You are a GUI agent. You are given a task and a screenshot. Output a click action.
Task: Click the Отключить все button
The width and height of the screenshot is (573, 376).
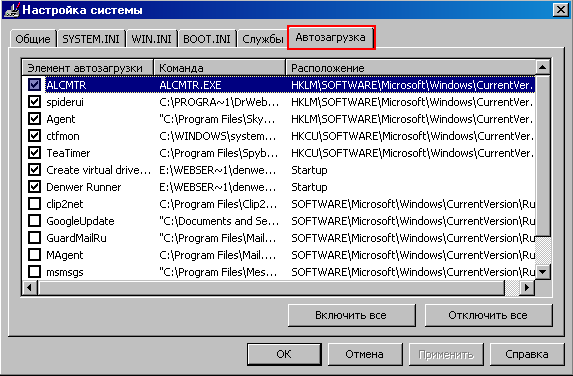click(x=488, y=315)
